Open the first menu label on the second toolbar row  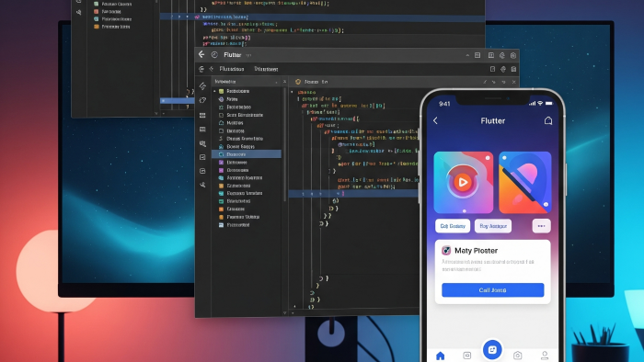pyautogui.click(x=232, y=69)
